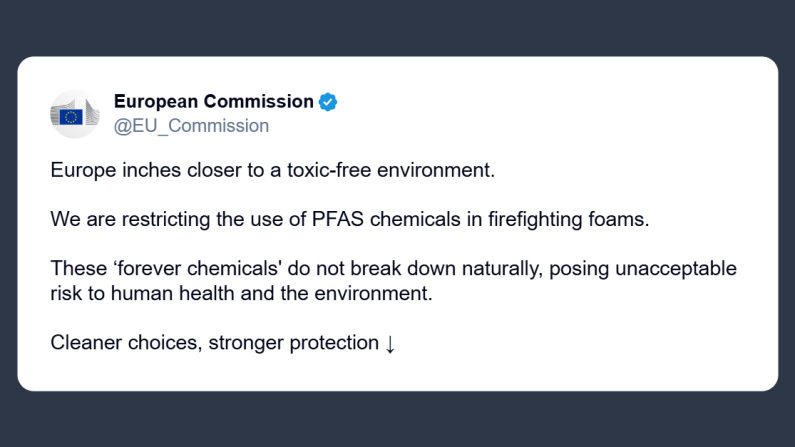Click the dark background below the tweet card
The image size is (795, 447).
[x=397, y=420]
